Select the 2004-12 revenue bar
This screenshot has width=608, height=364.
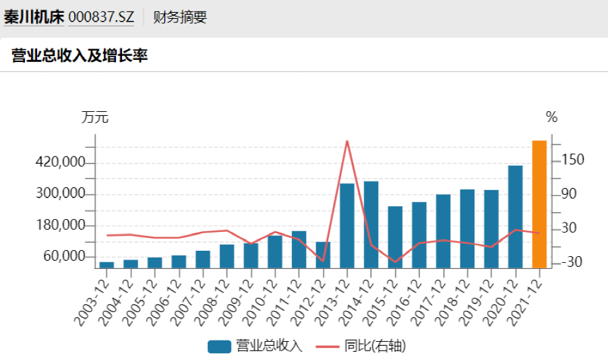pyautogui.click(x=131, y=264)
